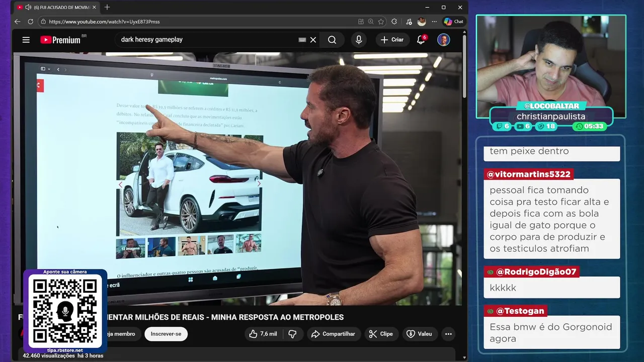The width and height of the screenshot is (644, 362).
Task: Click the magnifier search button
Action: click(332, 40)
